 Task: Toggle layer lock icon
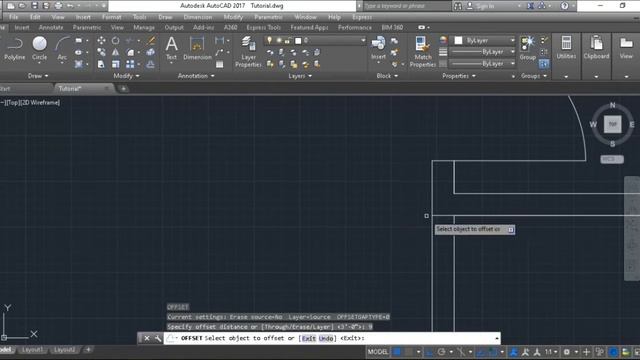pyautogui.click(x=288, y=40)
